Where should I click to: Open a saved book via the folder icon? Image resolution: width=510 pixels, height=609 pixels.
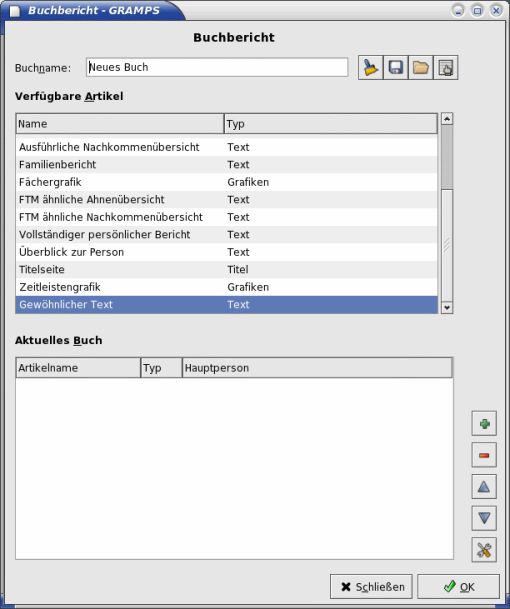[420, 68]
